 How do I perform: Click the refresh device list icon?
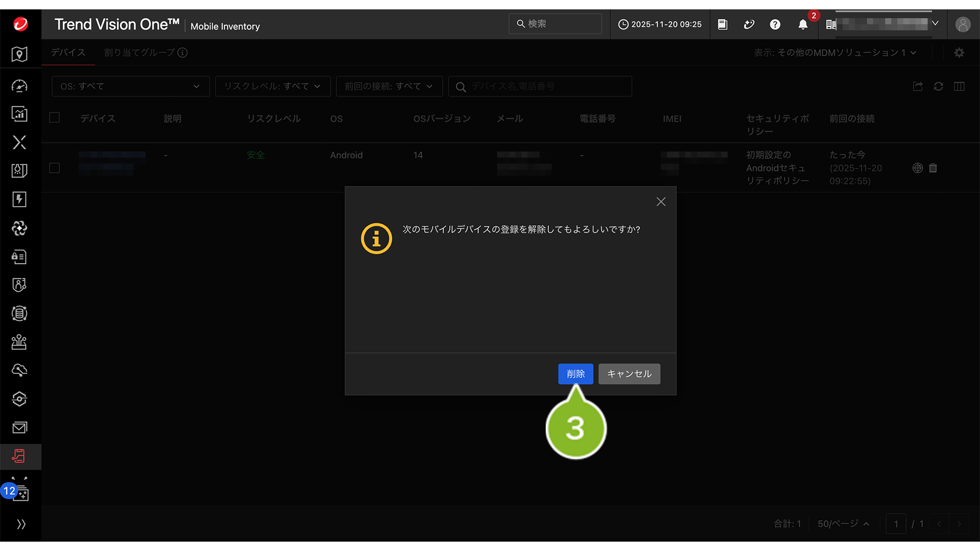tap(938, 87)
